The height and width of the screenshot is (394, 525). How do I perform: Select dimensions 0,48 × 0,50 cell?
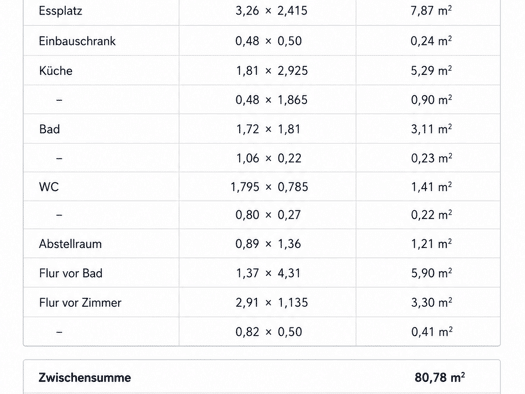point(269,41)
